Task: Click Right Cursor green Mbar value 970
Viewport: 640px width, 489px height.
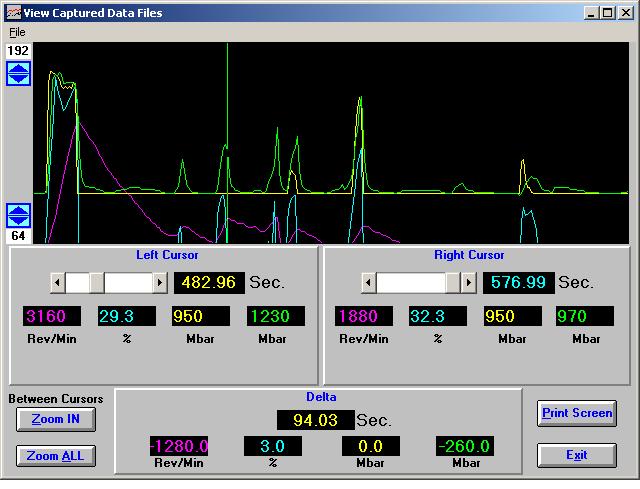Action: (585, 316)
